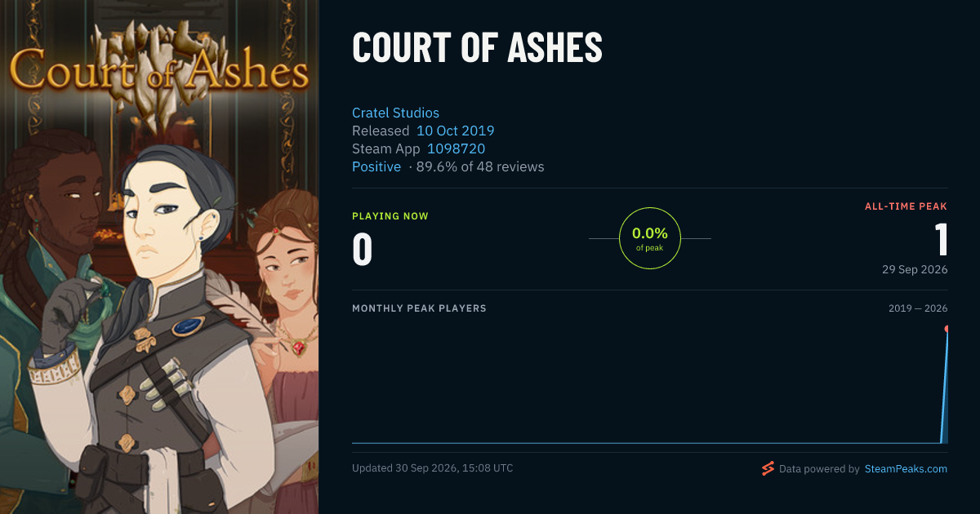Click the MONTHLY PEAK PLAYERS label
This screenshot has width=980, height=514.
coord(419,308)
